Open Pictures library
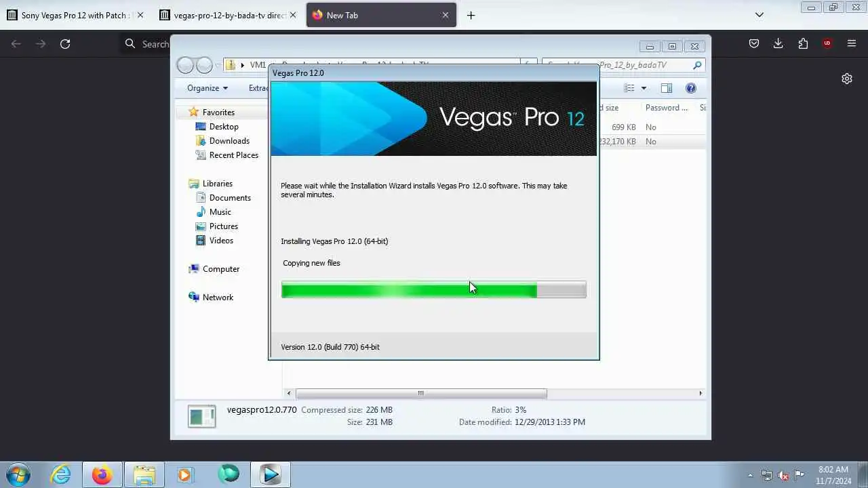 223,226
